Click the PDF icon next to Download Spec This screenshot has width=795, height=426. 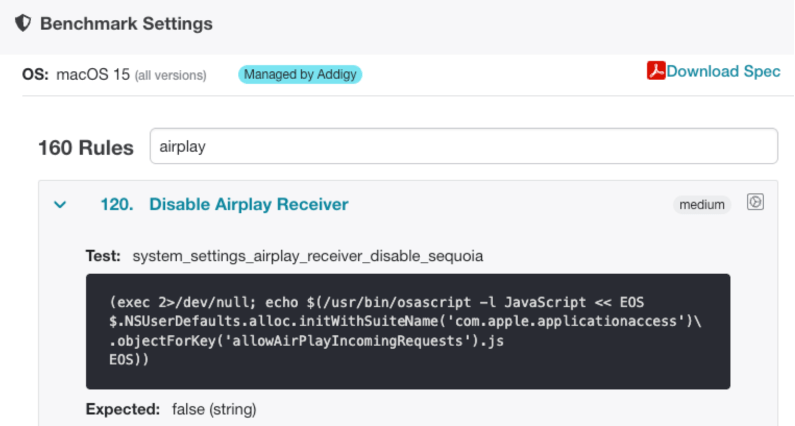pyautogui.click(x=656, y=70)
